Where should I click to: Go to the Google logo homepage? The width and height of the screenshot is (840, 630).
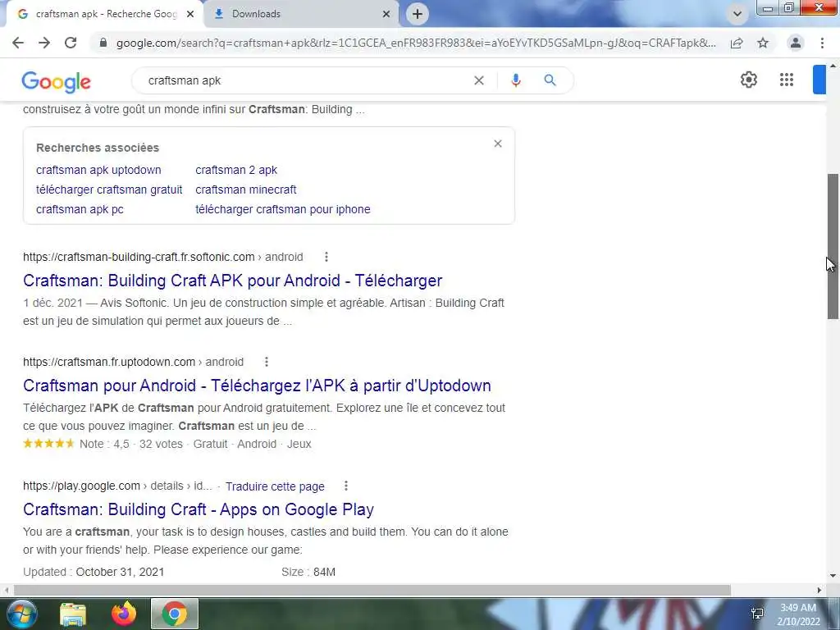pos(57,81)
